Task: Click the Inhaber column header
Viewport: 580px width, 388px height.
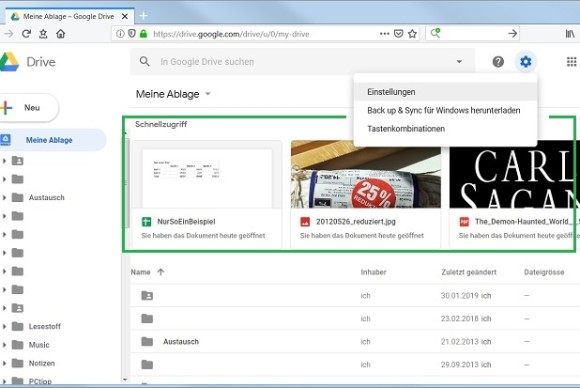Action: pyautogui.click(x=373, y=272)
